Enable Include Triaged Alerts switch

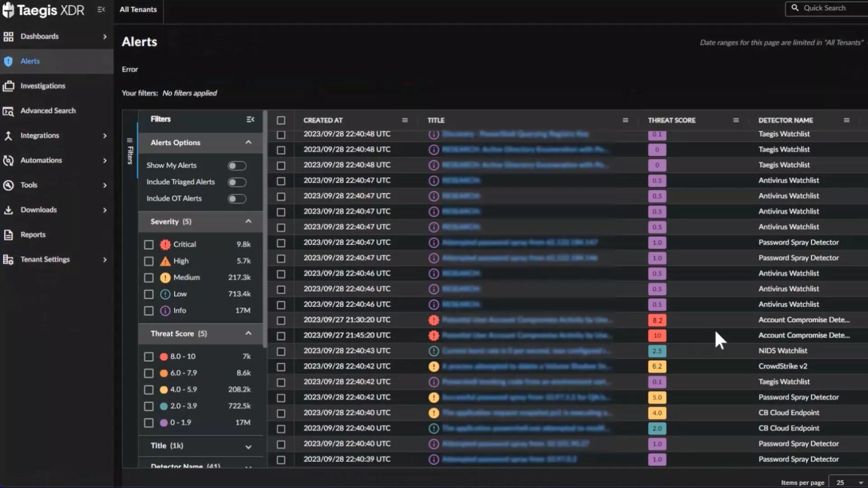point(236,182)
